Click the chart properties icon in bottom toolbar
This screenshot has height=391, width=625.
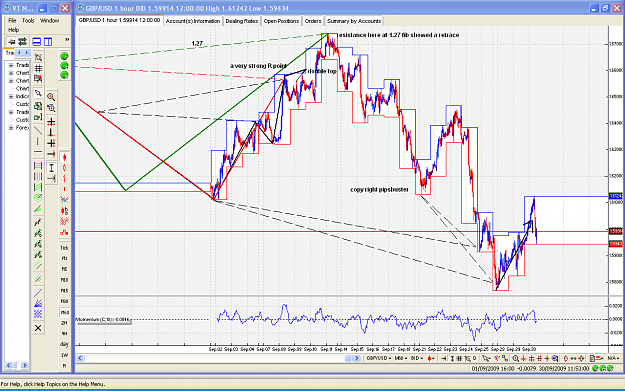tap(593, 358)
